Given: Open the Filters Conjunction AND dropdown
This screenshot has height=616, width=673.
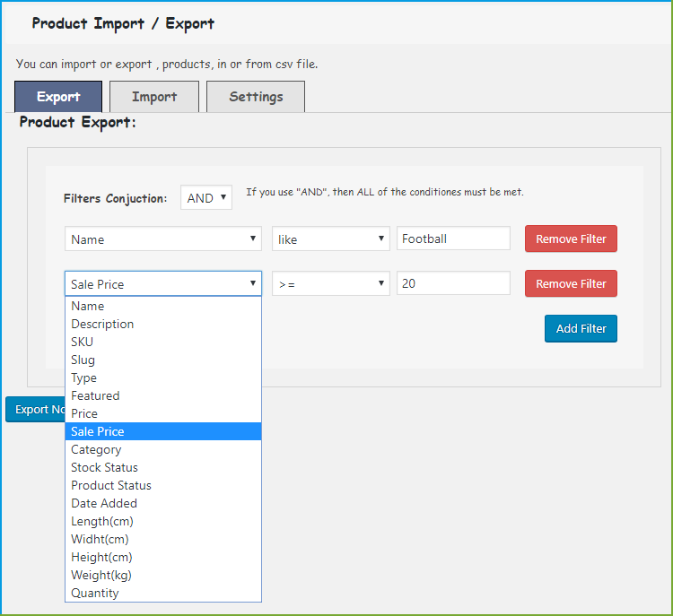Looking at the screenshot, I should tap(206, 198).
